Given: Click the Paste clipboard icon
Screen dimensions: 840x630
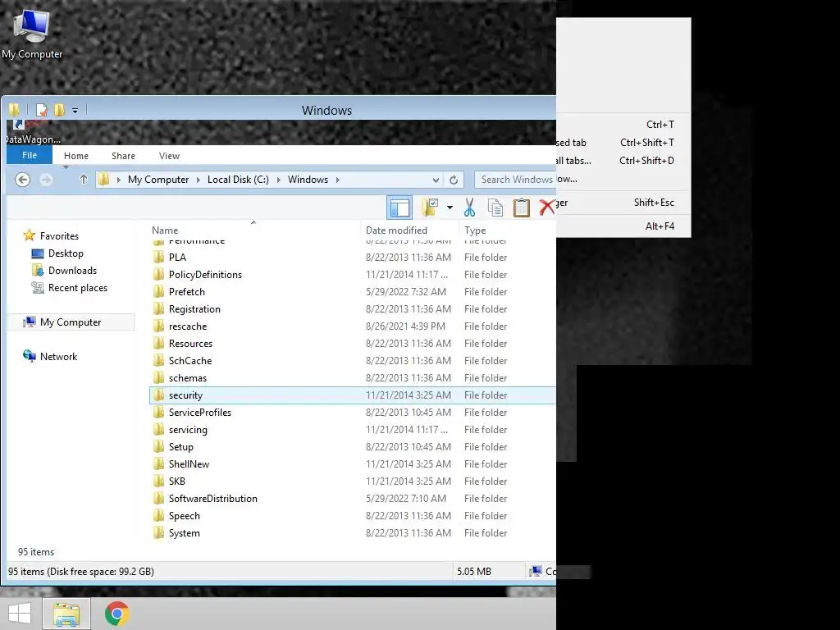Looking at the screenshot, I should [521, 208].
